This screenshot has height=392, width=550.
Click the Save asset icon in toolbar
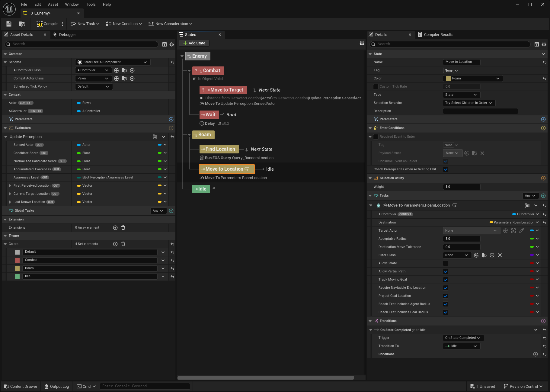pyautogui.click(x=9, y=24)
